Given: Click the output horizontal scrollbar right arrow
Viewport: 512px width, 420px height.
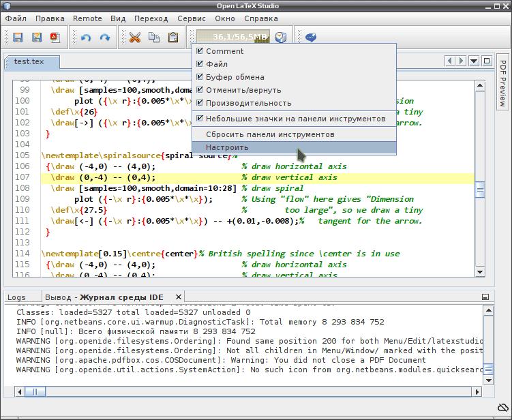Looking at the screenshot, I should tap(477, 391).
